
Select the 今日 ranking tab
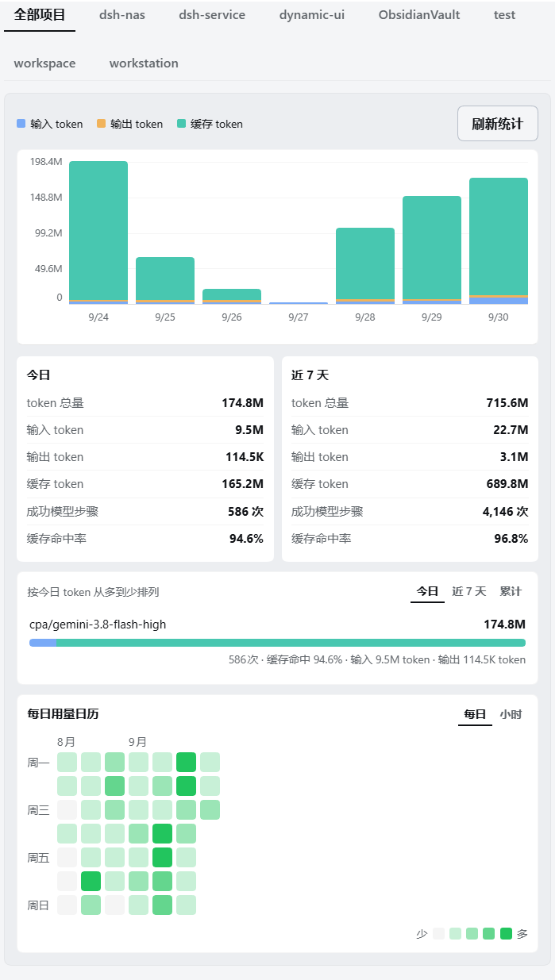(427, 591)
